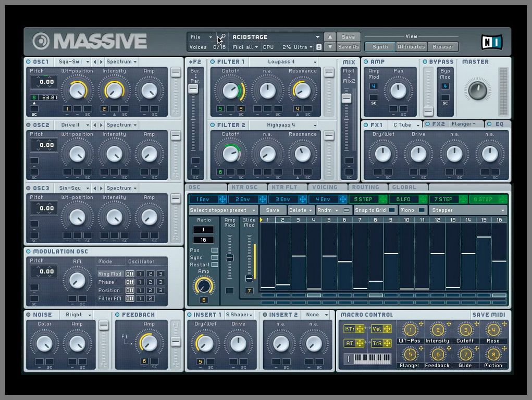The image size is (532, 400).
Task: Open Insert 1 S Shaper dropdown
Action: click(x=239, y=315)
